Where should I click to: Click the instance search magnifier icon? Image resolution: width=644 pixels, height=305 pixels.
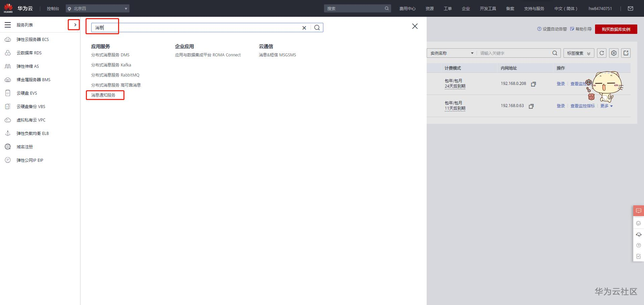pos(555,53)
